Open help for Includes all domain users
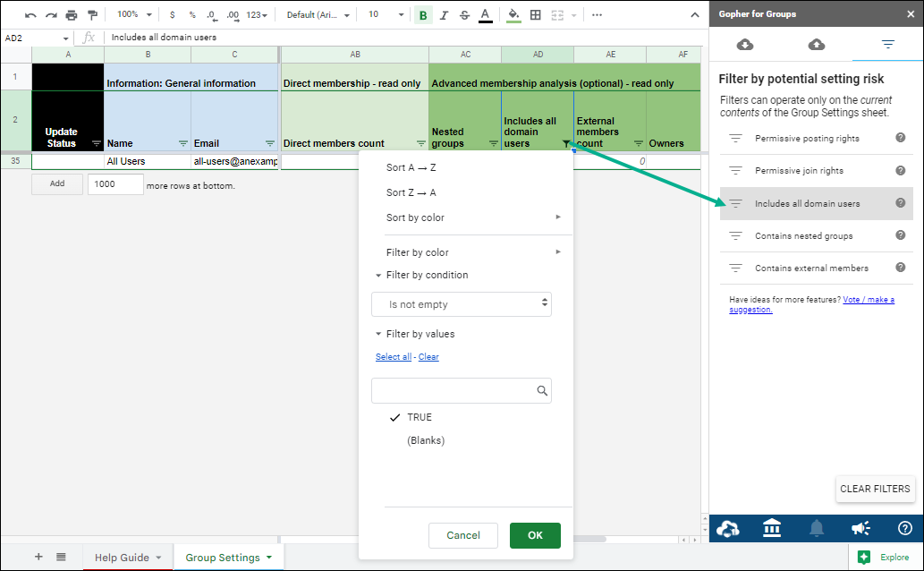This screenshot has width=924, height=571. (901, 203)
